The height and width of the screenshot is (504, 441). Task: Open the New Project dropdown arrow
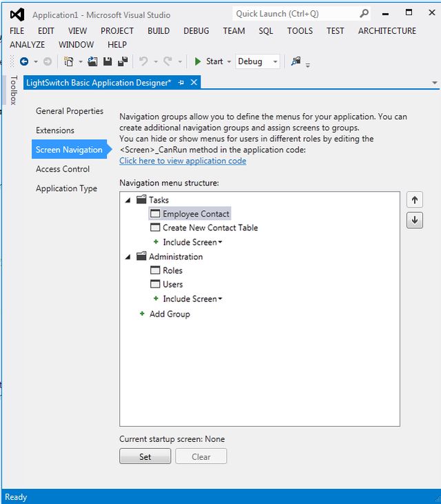[81, 61]
